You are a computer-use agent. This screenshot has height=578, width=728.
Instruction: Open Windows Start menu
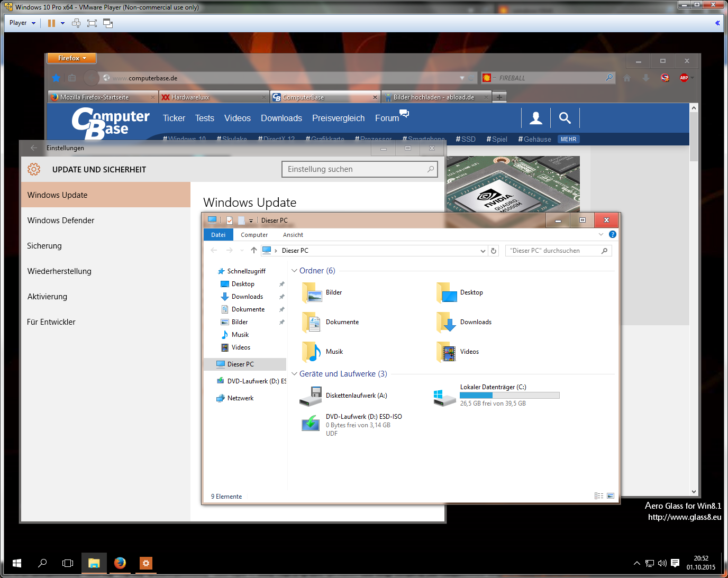17,563
